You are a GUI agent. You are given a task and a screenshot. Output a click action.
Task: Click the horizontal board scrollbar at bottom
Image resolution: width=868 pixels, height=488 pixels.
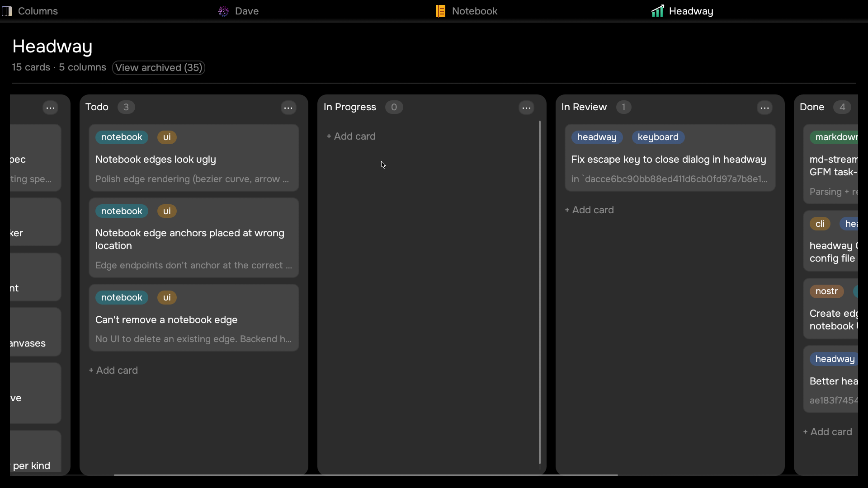coord(365,475)
